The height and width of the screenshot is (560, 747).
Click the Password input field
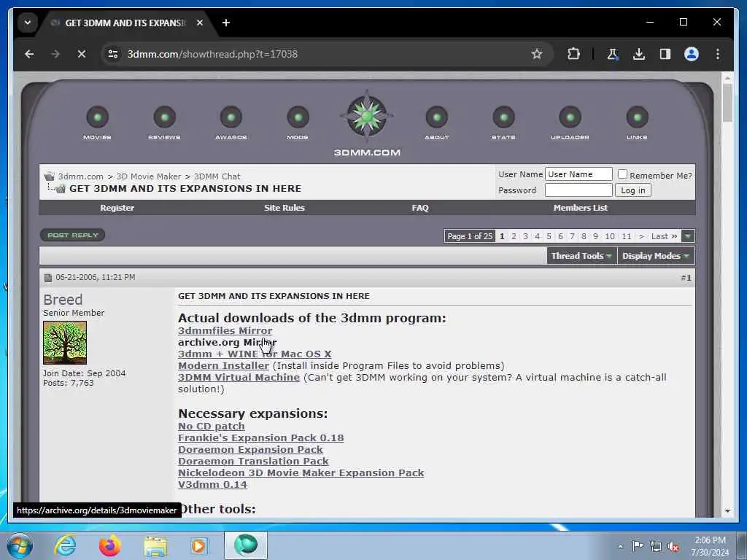click(578, 190)
